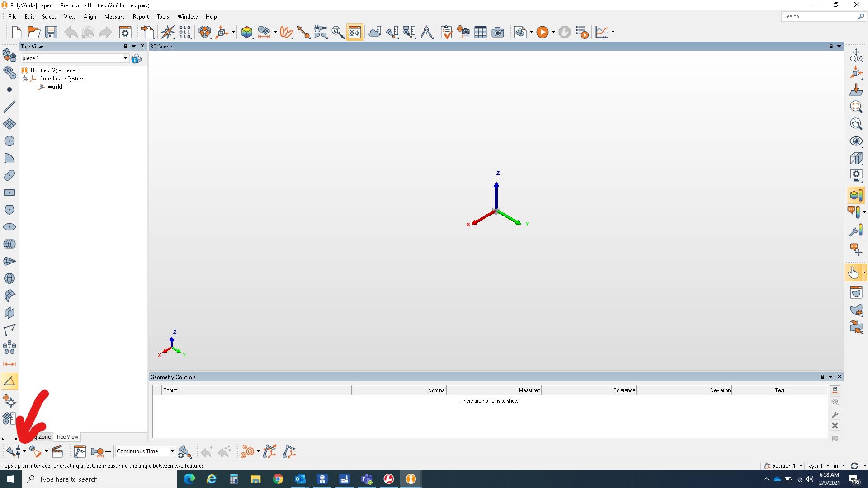Click the camera snapshot icon
The image size is (868, 488).
click(x=498, y=32)
